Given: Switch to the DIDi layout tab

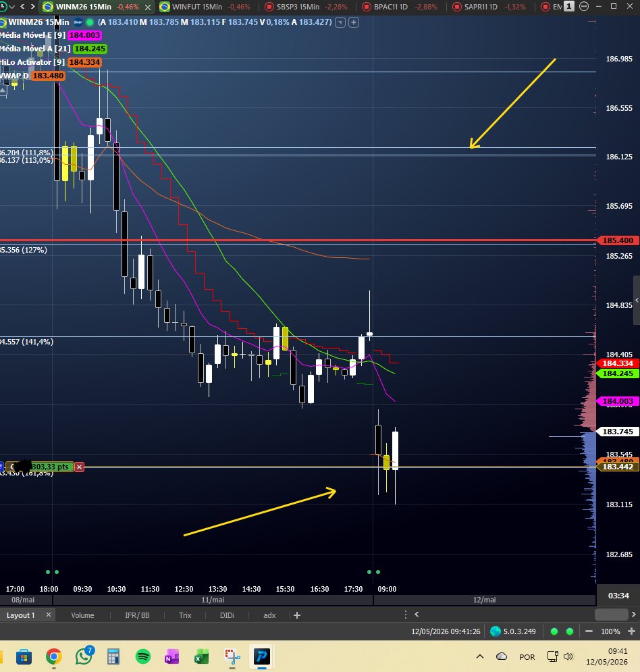Looking at the screenshot, I should [227, 615].
